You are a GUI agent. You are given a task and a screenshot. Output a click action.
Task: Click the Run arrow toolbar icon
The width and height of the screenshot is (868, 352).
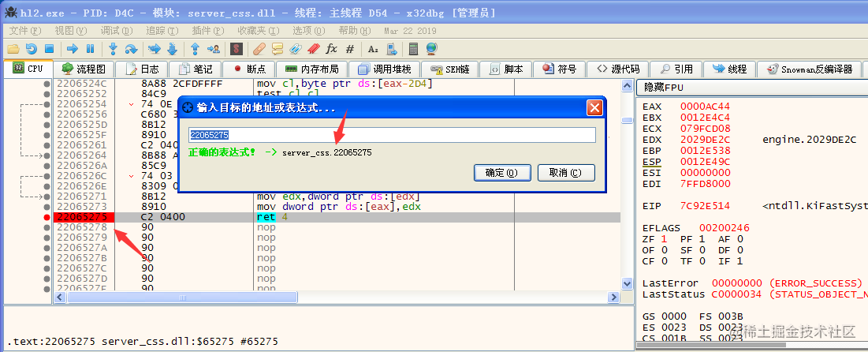72,50
